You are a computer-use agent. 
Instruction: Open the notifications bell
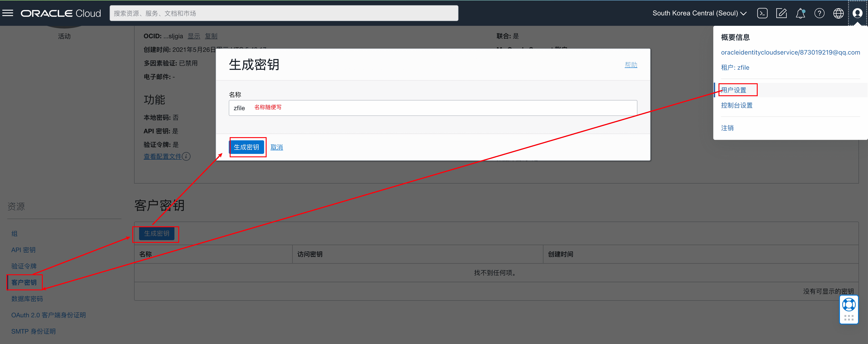pyautogui.click(x=800, y=13)
